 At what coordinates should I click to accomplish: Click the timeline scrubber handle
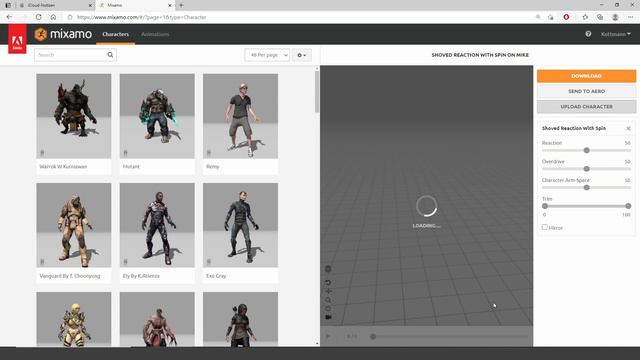click(373, 336)
